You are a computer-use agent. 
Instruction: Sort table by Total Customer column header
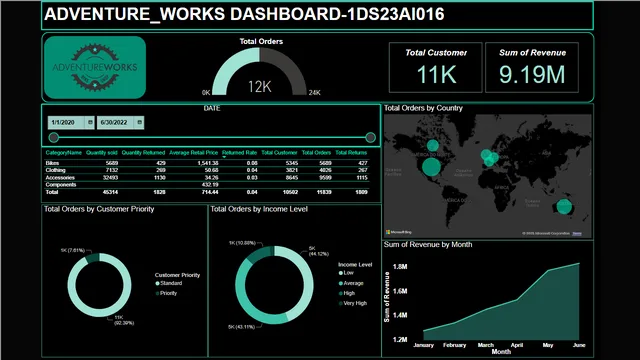click(279, 153)
